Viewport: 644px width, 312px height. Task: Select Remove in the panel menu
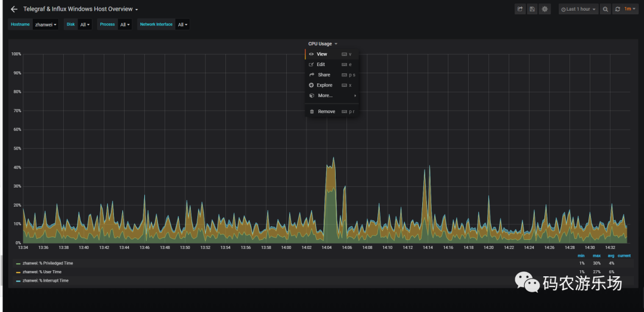[x=332, y=111]
